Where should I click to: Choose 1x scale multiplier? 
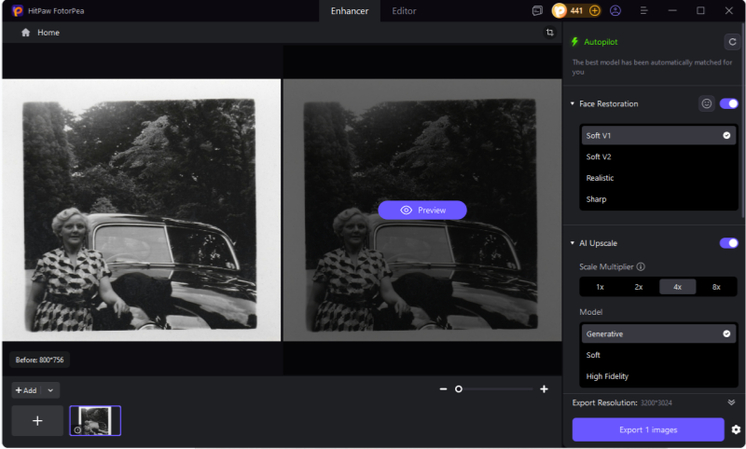(600, 287)
